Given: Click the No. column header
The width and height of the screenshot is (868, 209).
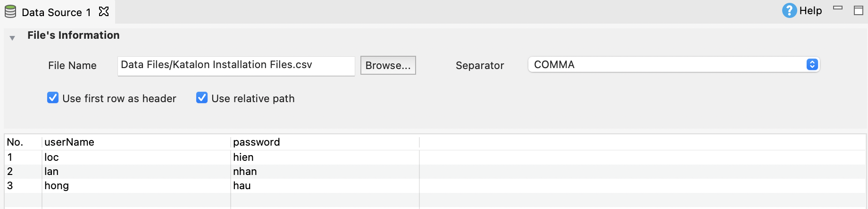Looking at the screenshot, I should (x=15, y=142).
